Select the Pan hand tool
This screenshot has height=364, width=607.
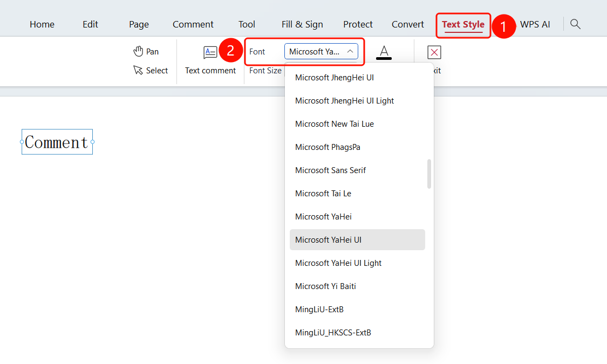[x=146, y=51]
